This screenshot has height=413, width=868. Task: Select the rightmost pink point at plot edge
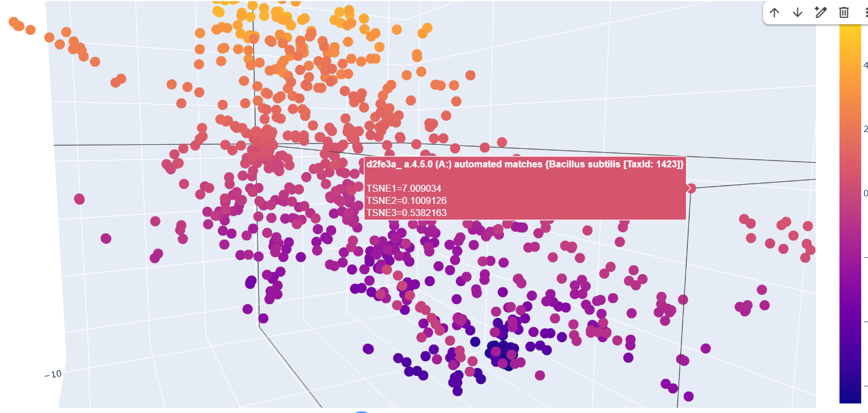coord(811,250)
